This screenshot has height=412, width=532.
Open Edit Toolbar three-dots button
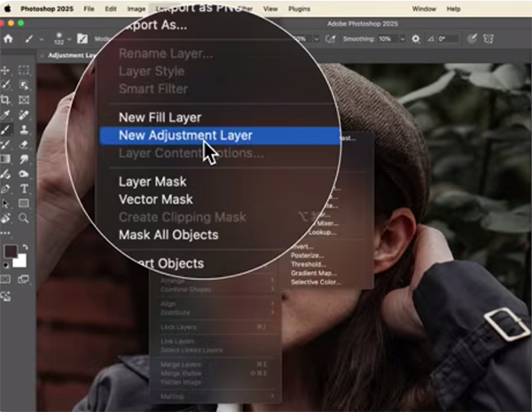5,233
